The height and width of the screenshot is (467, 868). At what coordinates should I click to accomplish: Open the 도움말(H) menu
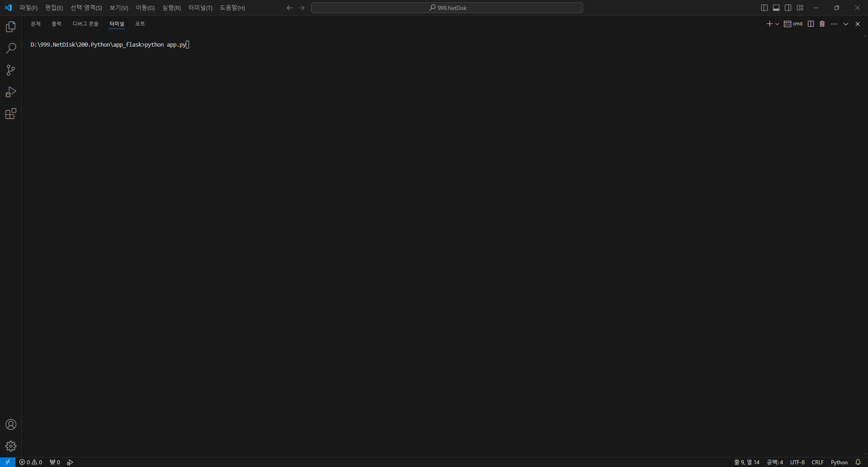(232, 8)
